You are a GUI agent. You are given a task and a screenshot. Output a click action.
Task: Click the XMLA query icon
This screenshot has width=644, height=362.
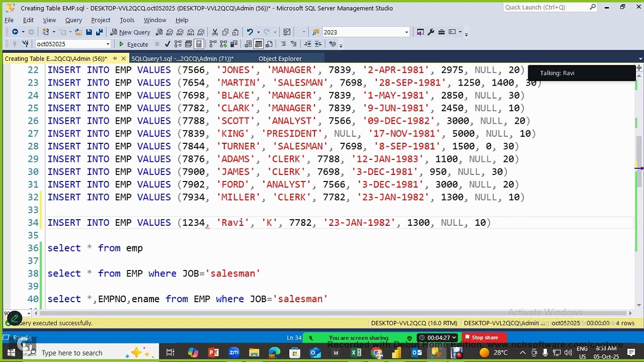pyautogui.click(x=191, y=32)
